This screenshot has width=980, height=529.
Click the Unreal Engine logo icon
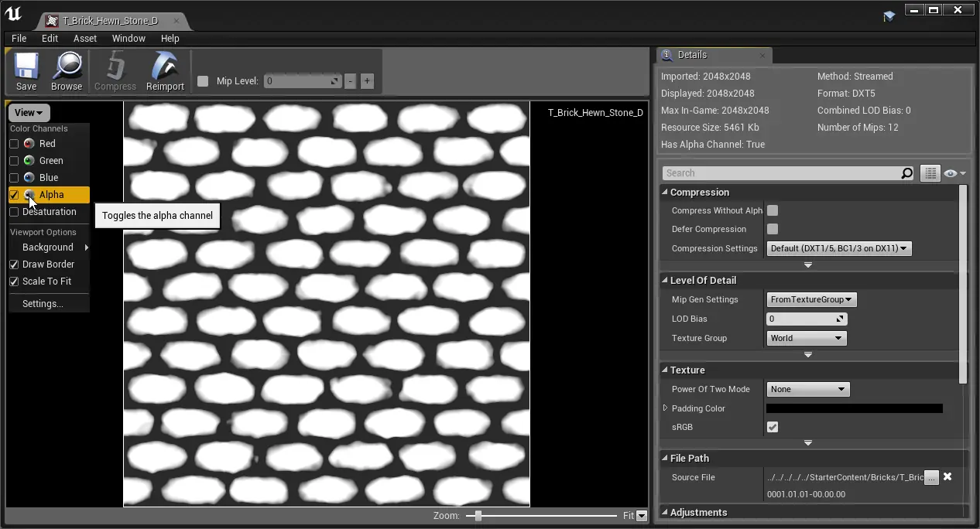pyautogui.click(x=13, y=14)
